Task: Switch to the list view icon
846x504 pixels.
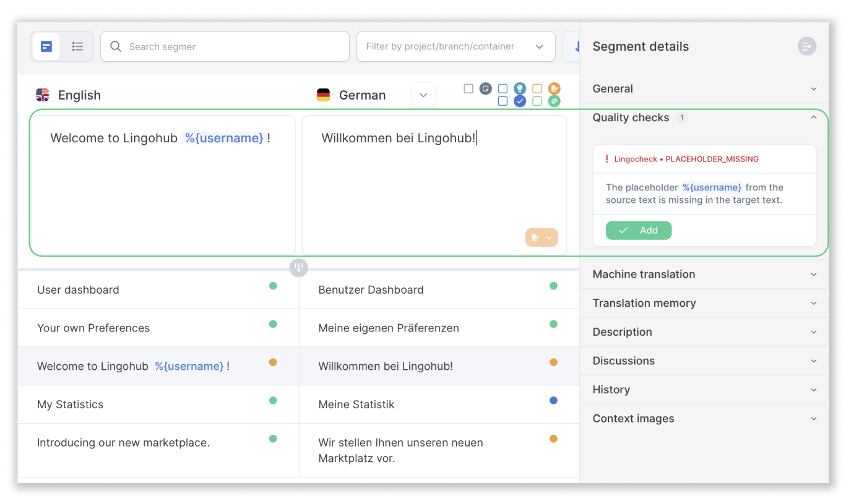Action: [x=77, y=46]
